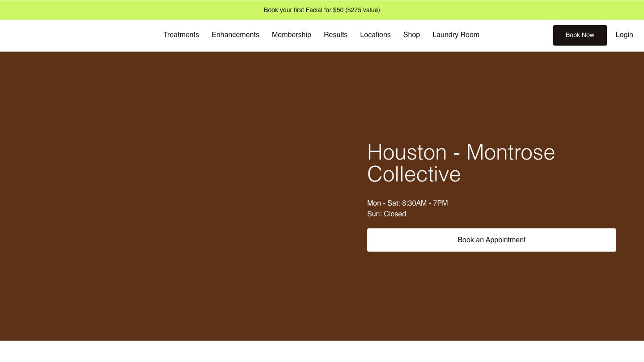The width and height of the screenshot is (644, 362).
Task: Open the Shop page from the nav
Action: click(411, 35)
